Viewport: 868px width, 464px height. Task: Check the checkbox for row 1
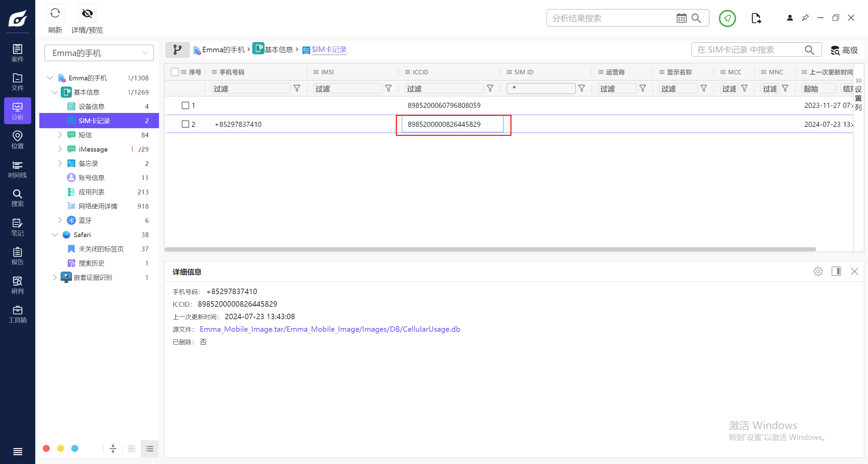click(x=185, y=105)
